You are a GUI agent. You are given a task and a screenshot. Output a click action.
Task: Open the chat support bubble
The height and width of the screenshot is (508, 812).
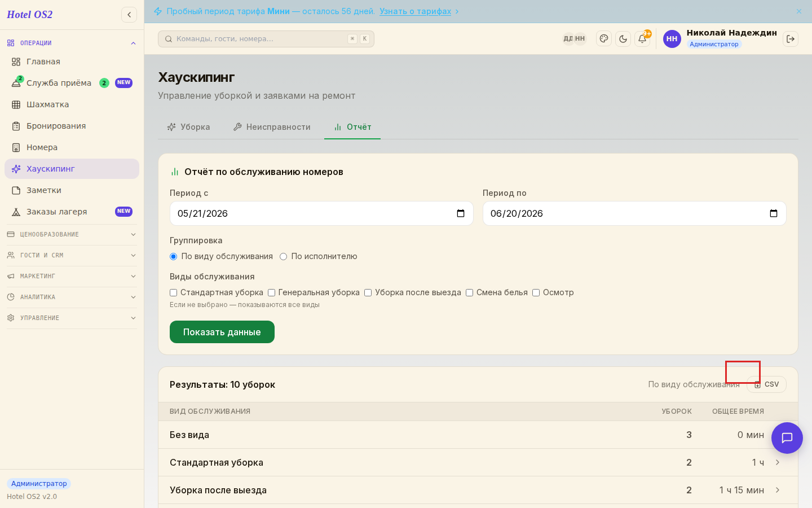click(787, 438)
